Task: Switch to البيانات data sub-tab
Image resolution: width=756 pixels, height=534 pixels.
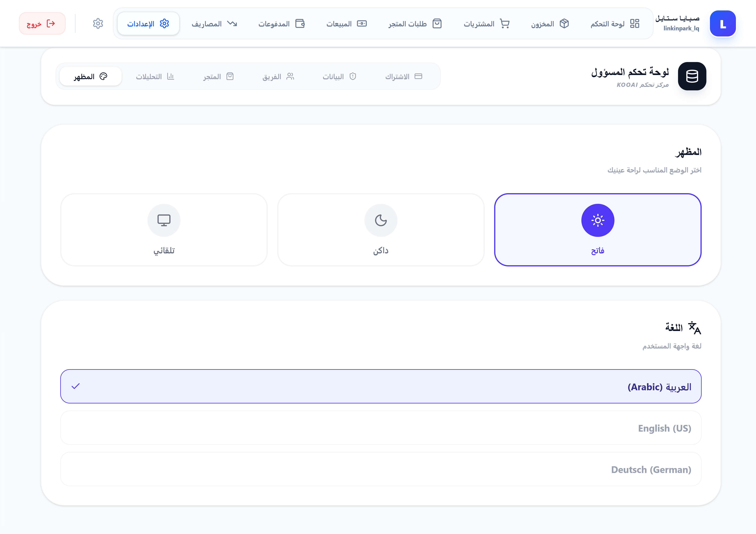Action: pos(339,76)
